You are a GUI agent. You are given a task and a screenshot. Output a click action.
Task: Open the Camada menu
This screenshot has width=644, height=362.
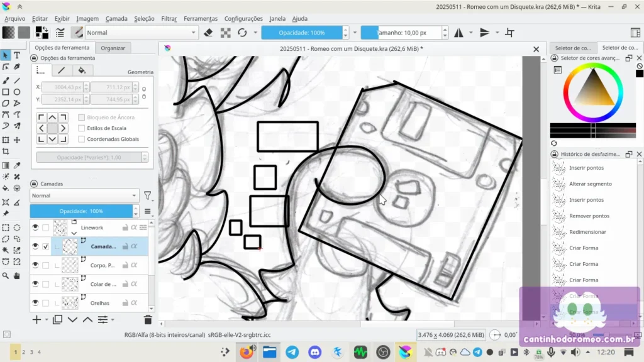tap(116, 18)
